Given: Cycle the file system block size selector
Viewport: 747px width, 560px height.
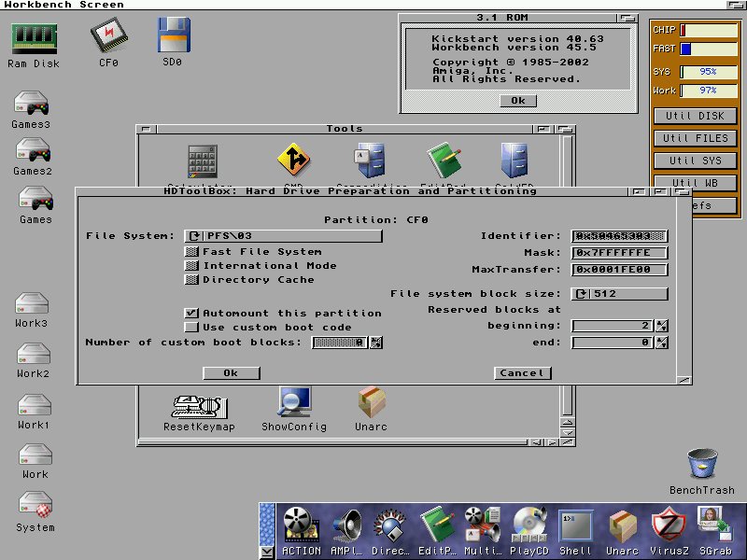Looking at the screenshot, I should [x=620, y=294].
